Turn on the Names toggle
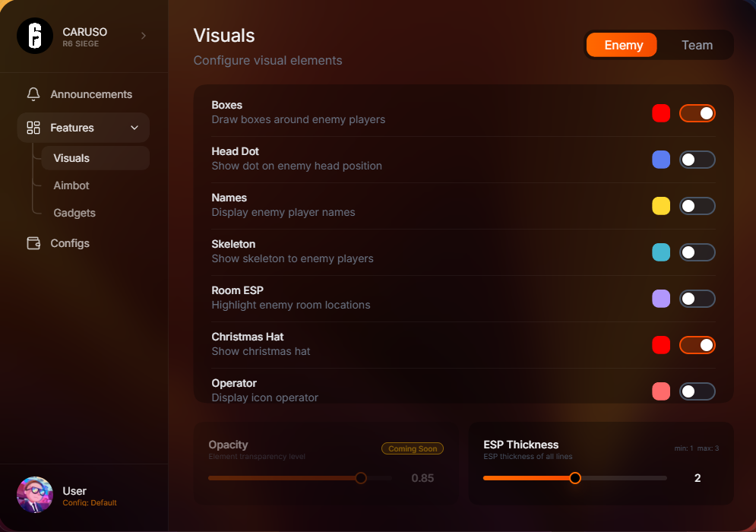 (697, 206)
